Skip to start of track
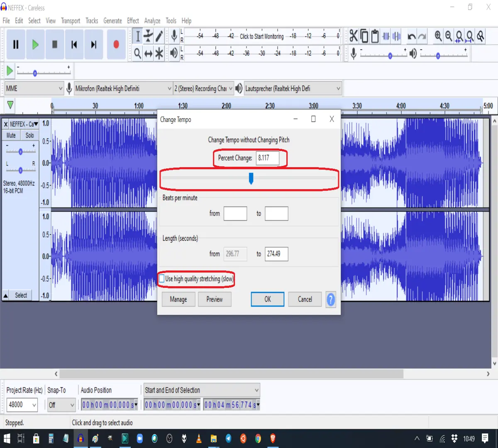The height and width of the screenshot is (448, 498). 74,44
